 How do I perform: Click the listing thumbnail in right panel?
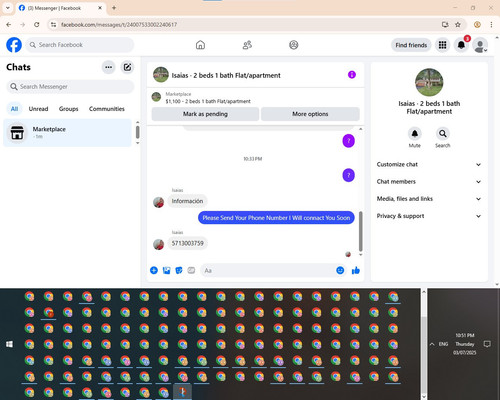(x=429, y=82)
